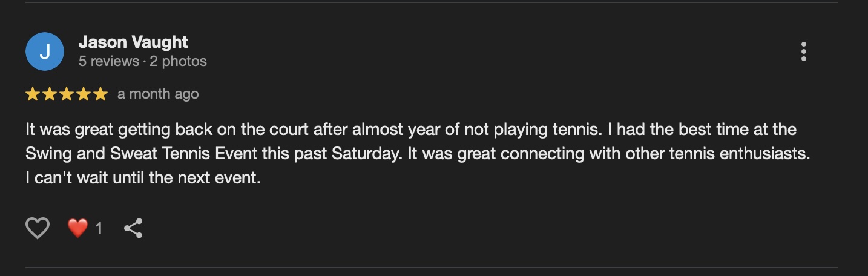Screen dimensions: 868x276
Task: Share Jason Vaught's review
Action: [133, 228]
